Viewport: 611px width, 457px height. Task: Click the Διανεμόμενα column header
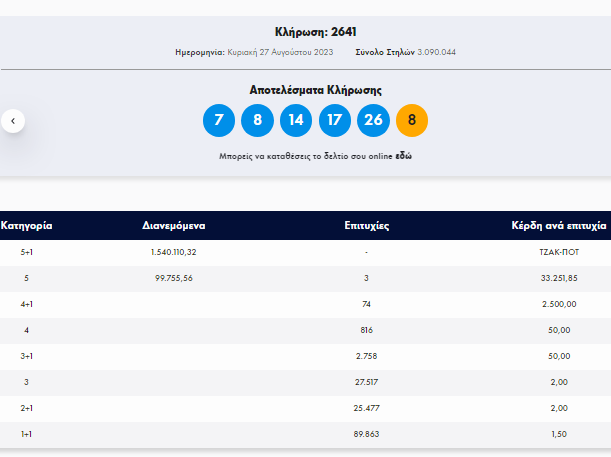coord(174,226)
